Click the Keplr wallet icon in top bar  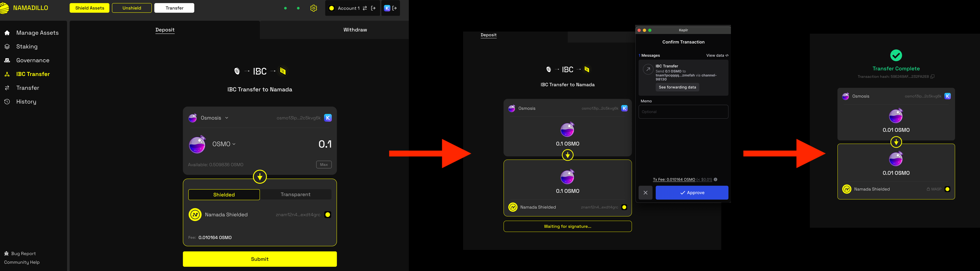pyautogui.click(x=387, y=8)
